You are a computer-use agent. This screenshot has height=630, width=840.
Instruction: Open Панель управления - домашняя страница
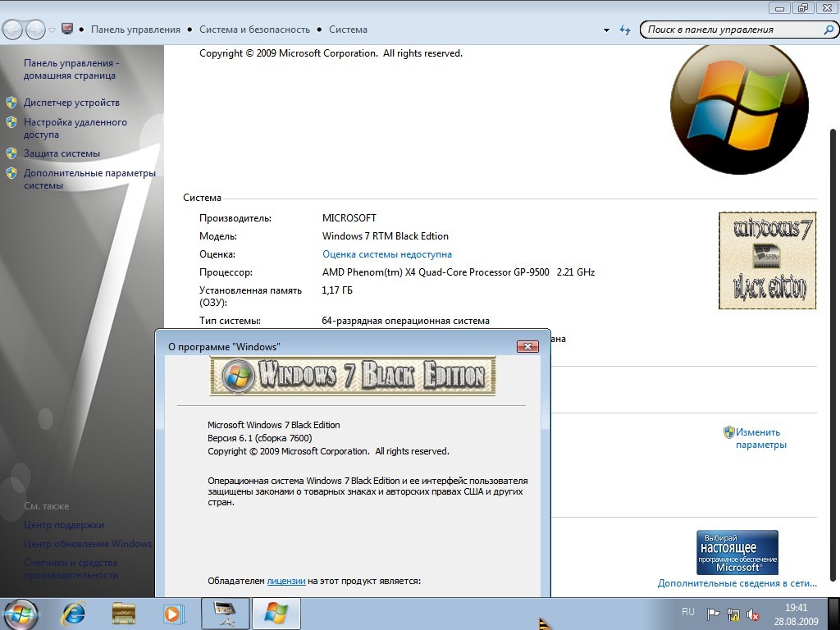tap(71, 69)
